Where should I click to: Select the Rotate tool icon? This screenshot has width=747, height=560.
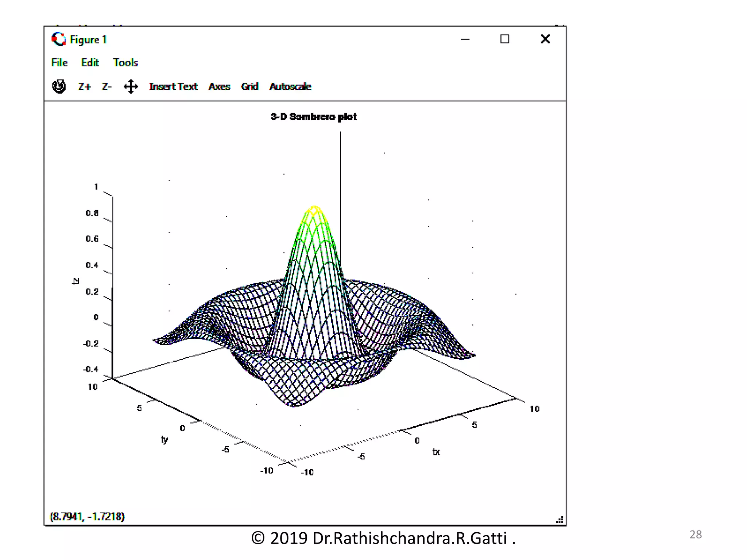tap(59, 86)
